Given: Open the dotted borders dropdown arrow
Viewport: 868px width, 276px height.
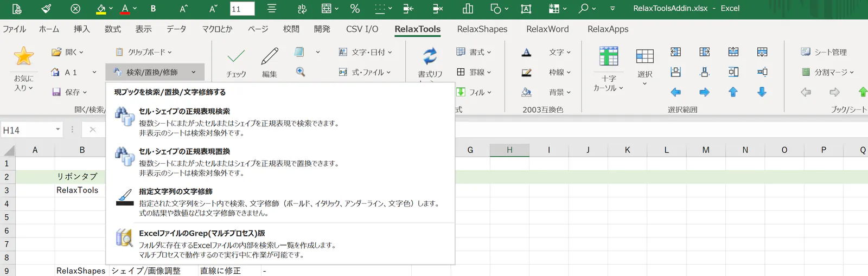Looking at the screenshot, I should (391, 9).
